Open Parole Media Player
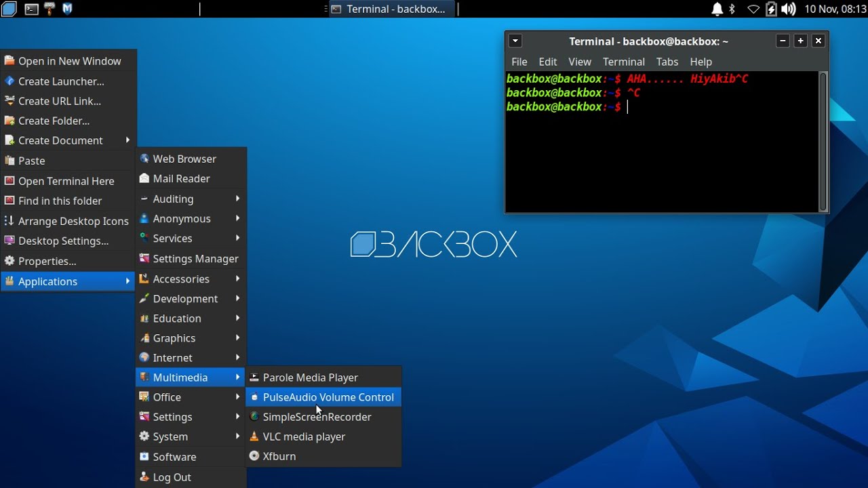868x488 pixels. (323, 378)
